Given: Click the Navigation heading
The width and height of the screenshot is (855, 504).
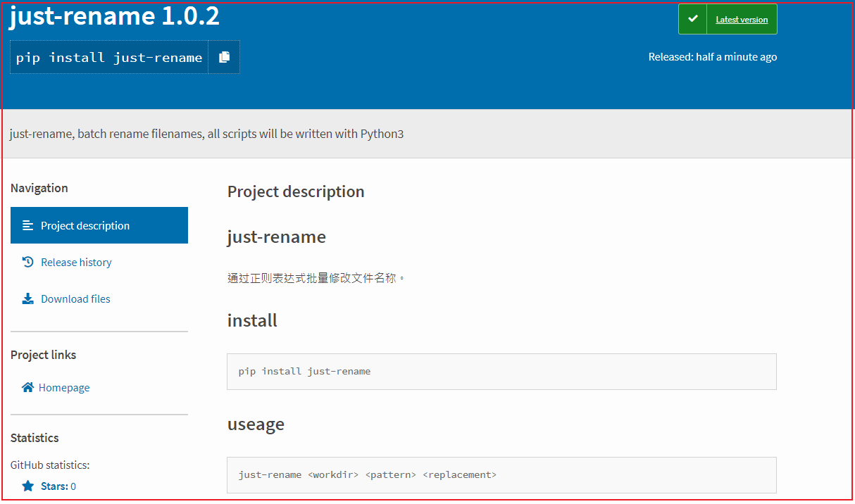Looking at the screenshot, I should pos(39,188).
